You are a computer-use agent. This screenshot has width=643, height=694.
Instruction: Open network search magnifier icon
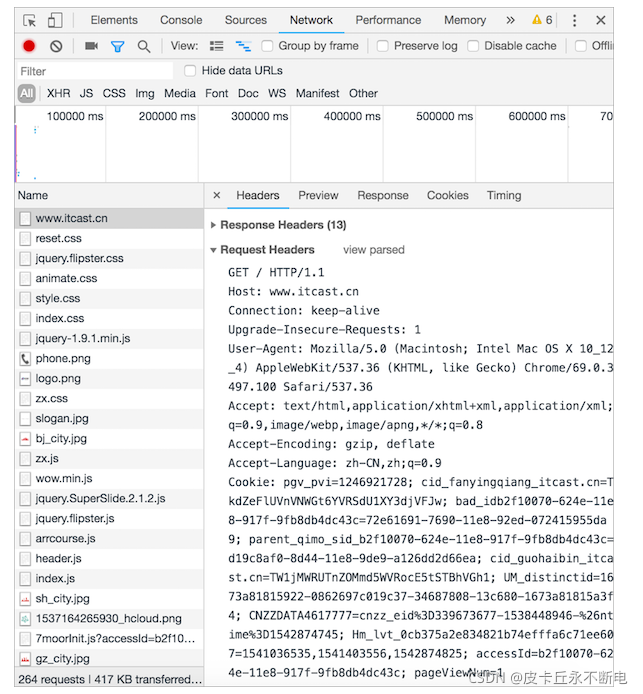143,46
